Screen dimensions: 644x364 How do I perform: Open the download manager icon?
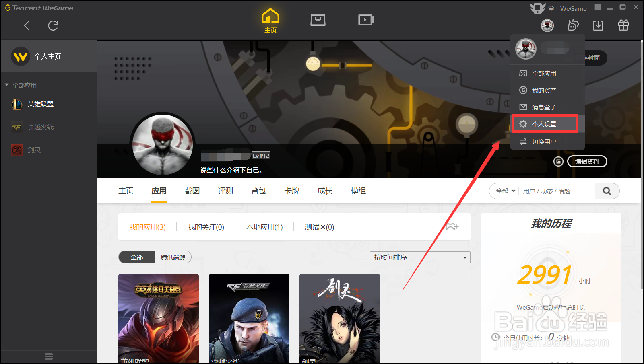coord(598,25)
